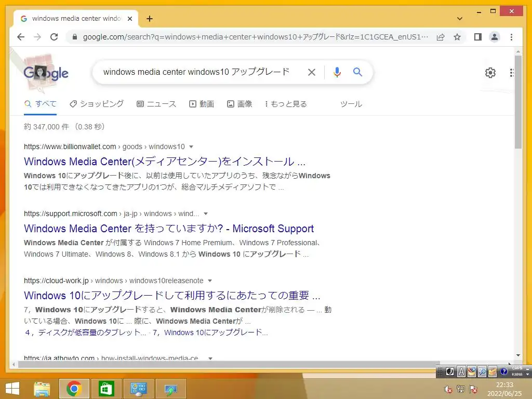Open the Windows Start button
Viewport: 532px width, 399px height.
pyautogui.click(x=12, y=389)
